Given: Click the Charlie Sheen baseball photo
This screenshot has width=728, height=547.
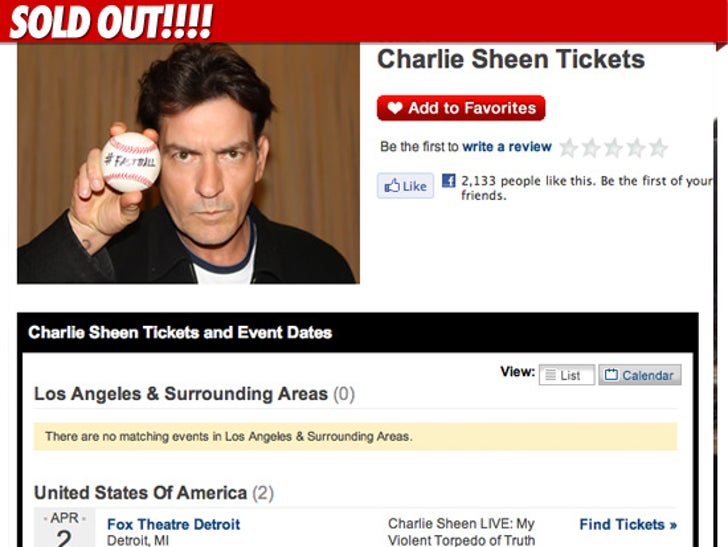Looking at the screenshot, I should 188,163.
